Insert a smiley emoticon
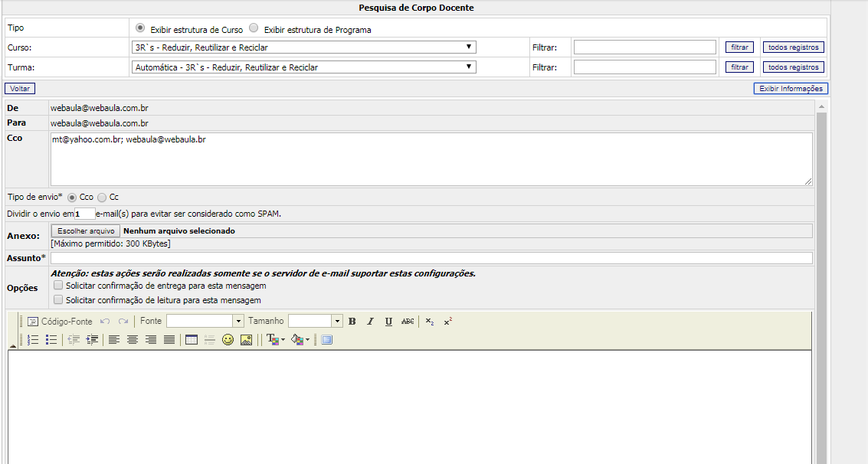This screenshot has height=464, width=868. click(228, 340)
